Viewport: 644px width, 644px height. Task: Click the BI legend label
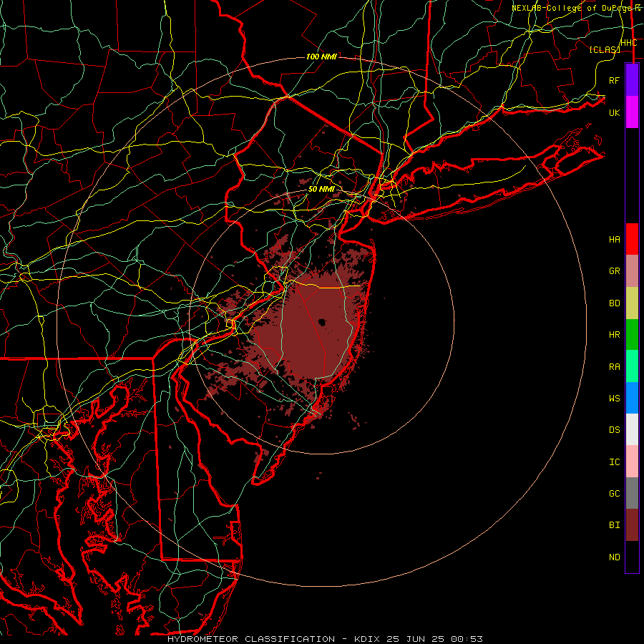click(x=615, y=525)
